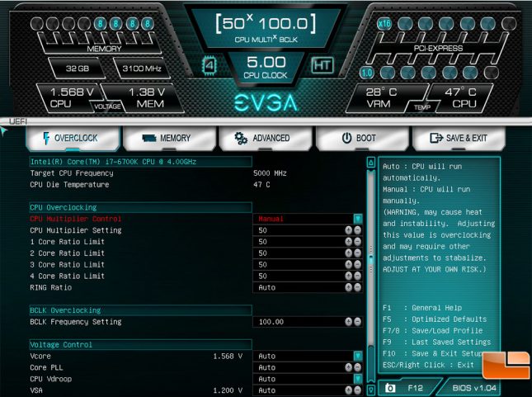The width and height of the screenshot is (532, 397).
Task: Click the gears icon on ADVANCED tab
Action: pos(241,138)
